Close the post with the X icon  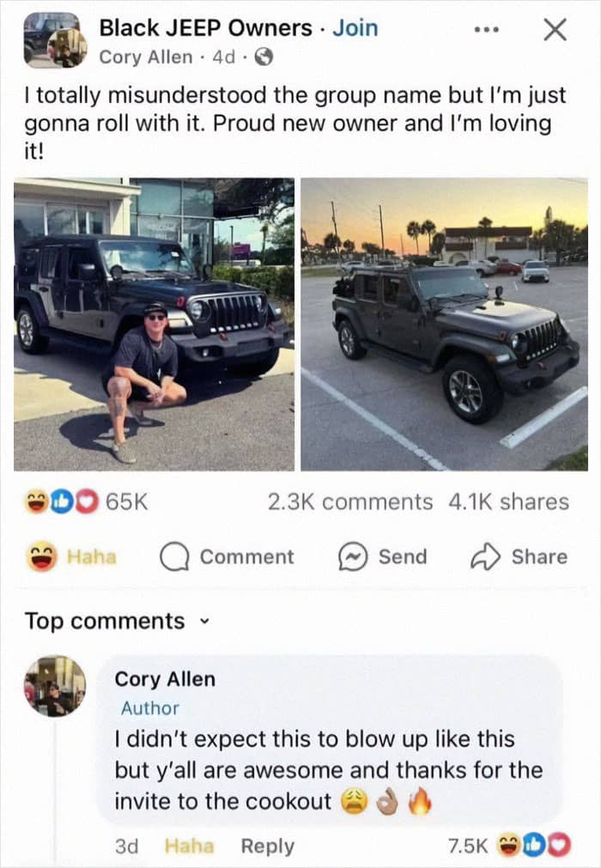tap(555, 30)
